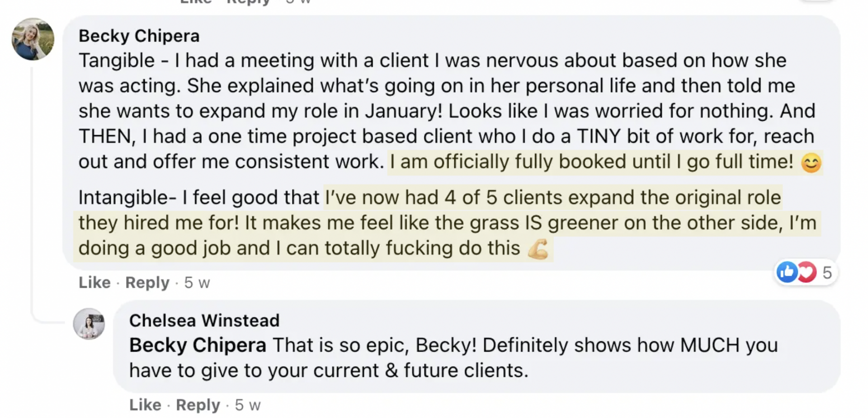The width and height of the screenshot is (868, 418).
Task: Reply to Chelsea Winstead's comment
Action: pos(198,405)
